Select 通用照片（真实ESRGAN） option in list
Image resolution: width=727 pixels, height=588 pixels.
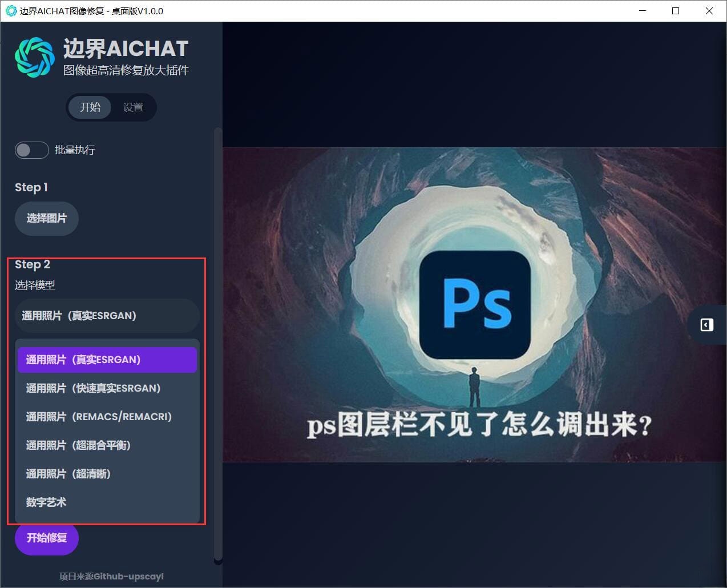107,360
